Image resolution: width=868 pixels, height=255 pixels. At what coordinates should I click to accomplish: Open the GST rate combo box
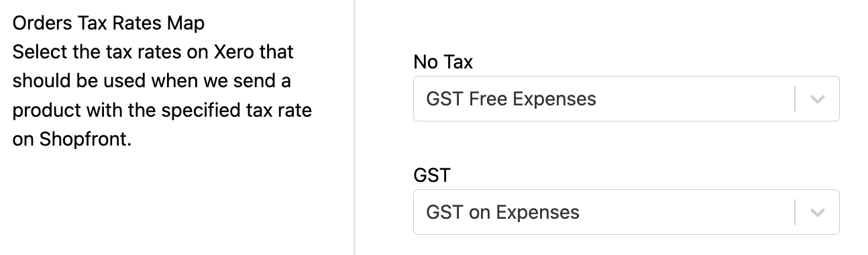pyautogui.click(x=626, y=212)
